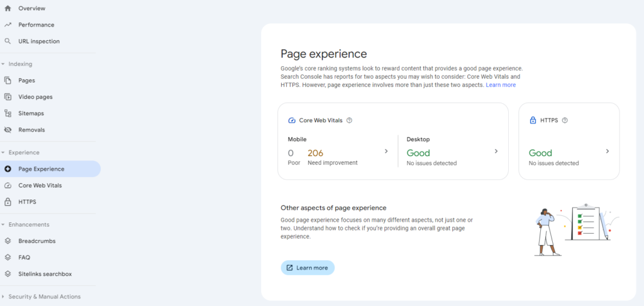Click the URL inspection magnifier icon
The width and height of the screenshot is (644, 306).
(x=8, y=41)
